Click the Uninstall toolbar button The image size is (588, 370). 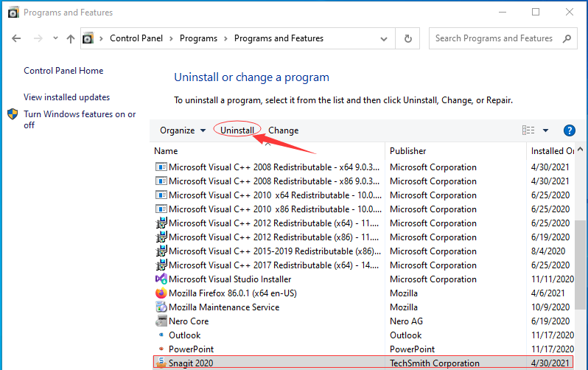tap(237, 130)
